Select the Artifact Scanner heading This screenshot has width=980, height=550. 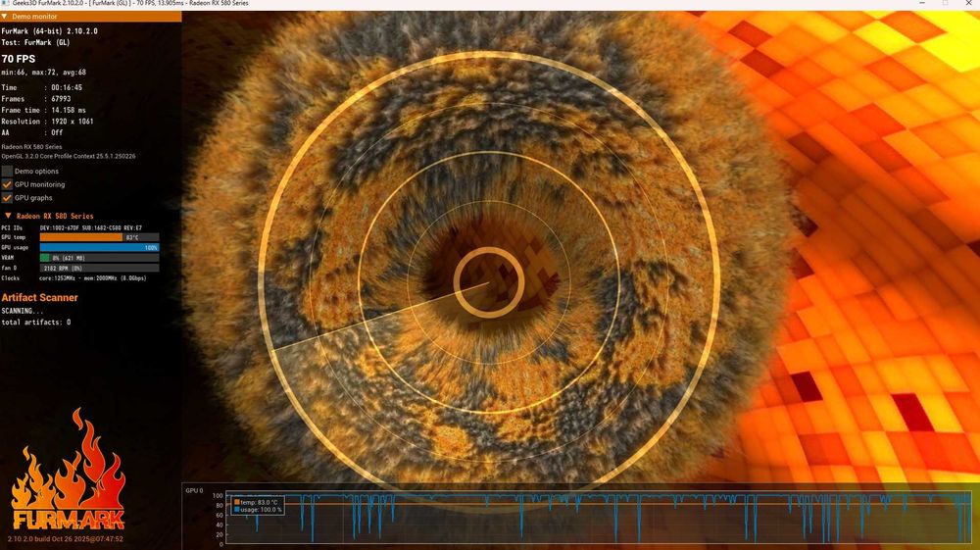point(39,297)
